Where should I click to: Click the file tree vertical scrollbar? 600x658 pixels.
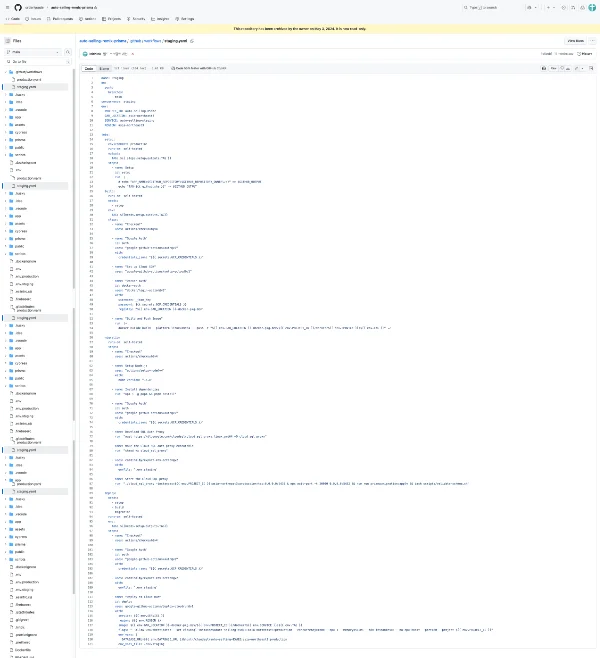coord(74,178)
